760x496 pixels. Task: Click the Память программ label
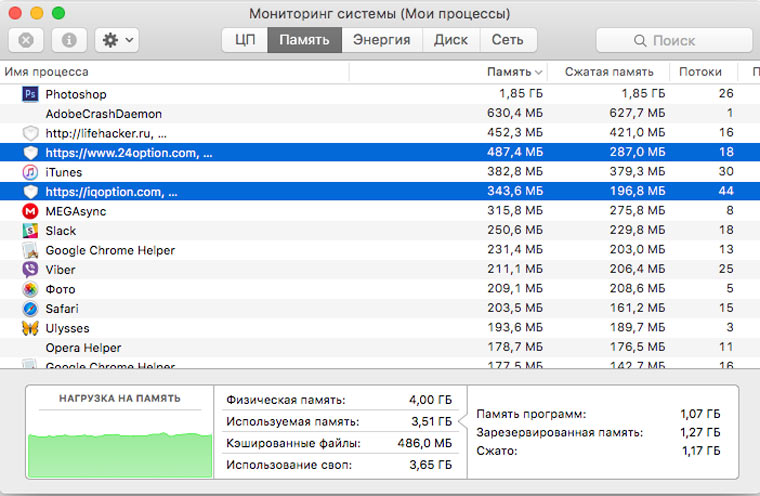coord(531,414)
